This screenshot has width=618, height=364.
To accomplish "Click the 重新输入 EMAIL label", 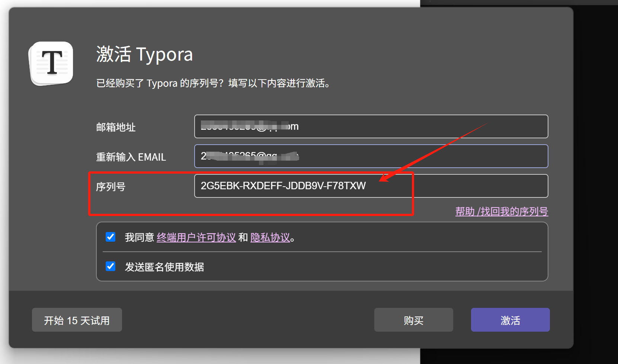I will (x=131, y=157).
